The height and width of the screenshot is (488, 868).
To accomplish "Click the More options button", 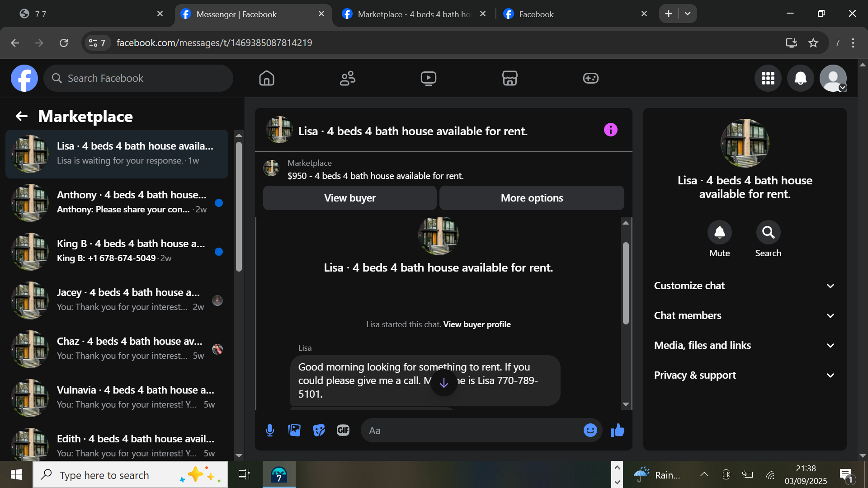I will point(532,198).
